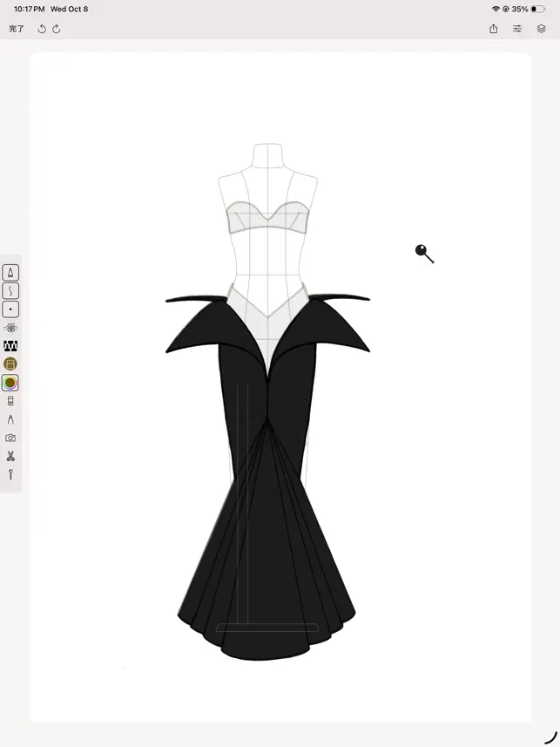Tap the Wi-Fi status icon
560x747 pixels.
pyautogui.click(x=496, y=9)
